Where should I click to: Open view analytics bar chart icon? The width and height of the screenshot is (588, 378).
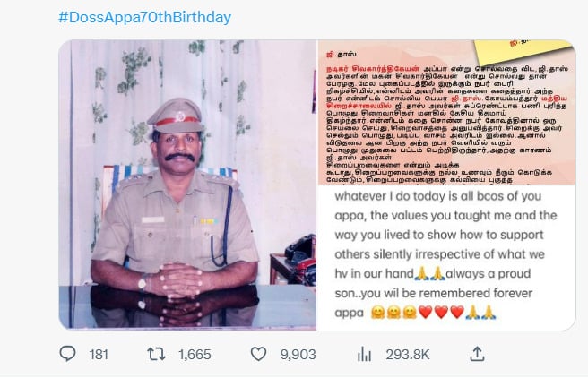coord(364,354)
